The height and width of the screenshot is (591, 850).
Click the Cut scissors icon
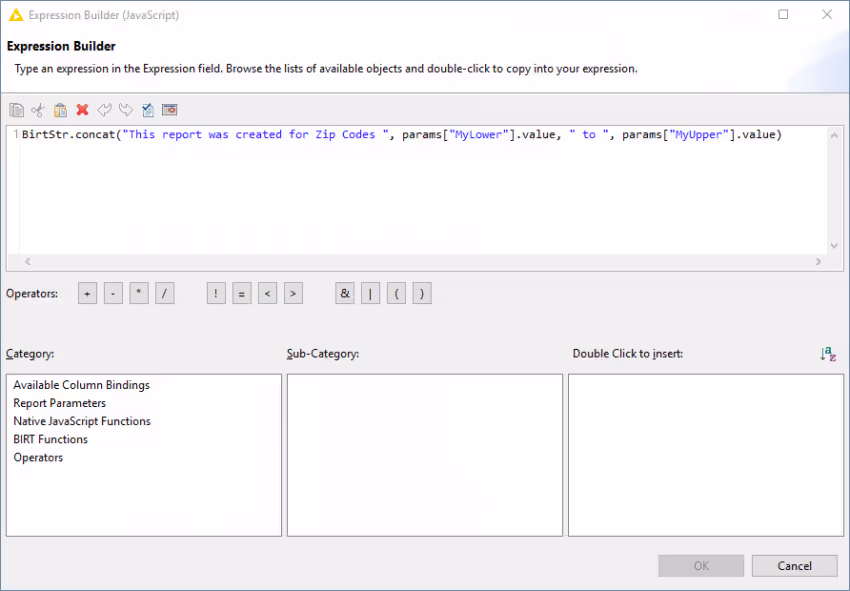point(38,110)
